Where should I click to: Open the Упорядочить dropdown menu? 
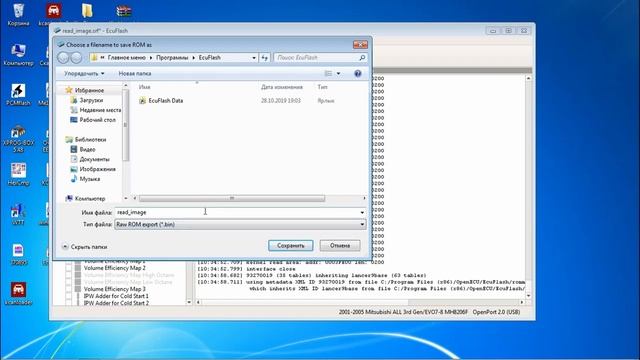tap(84, 73)
